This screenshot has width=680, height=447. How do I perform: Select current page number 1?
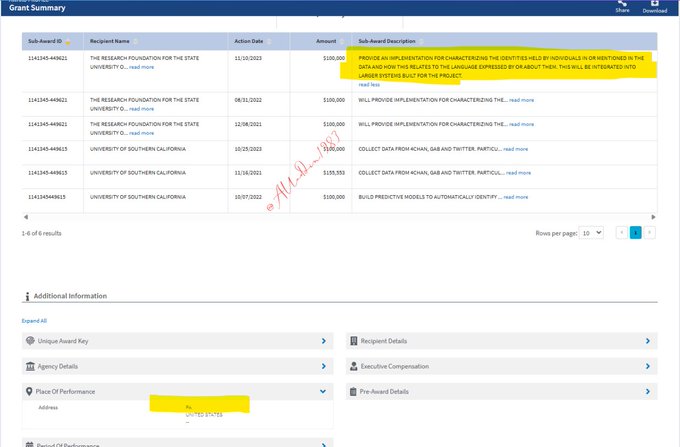tap(635, 232)
